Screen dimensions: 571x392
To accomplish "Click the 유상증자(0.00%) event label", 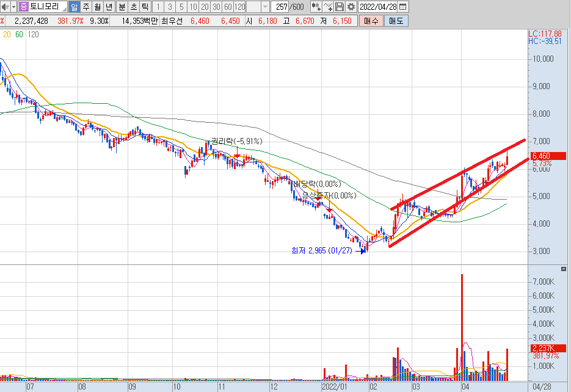I will tap(329, 195).
